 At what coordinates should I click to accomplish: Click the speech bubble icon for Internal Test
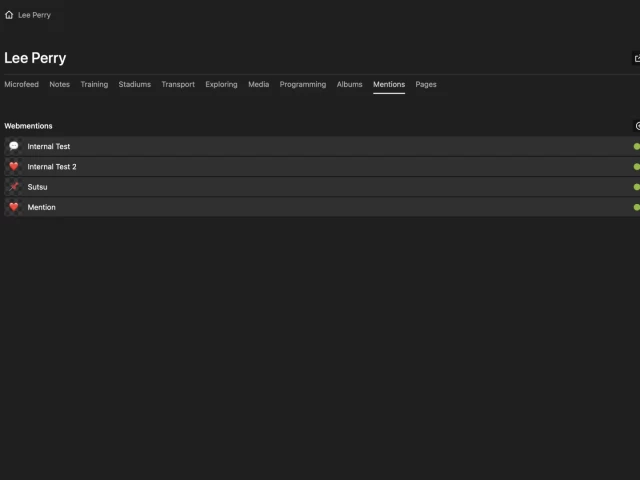coord(14,146)
